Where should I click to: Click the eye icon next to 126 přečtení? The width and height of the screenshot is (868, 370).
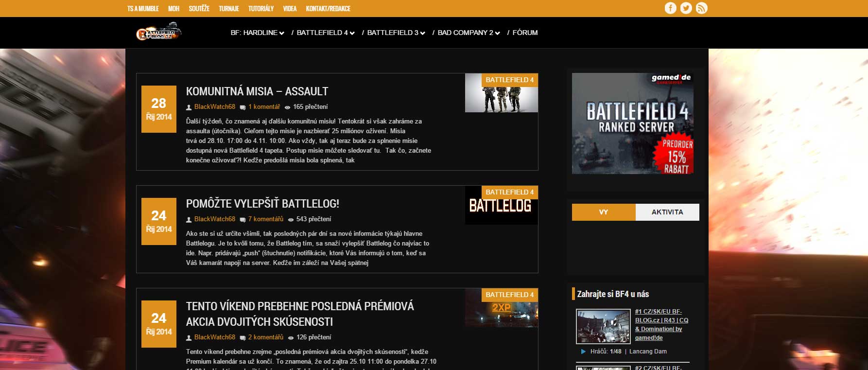[291, 337]
